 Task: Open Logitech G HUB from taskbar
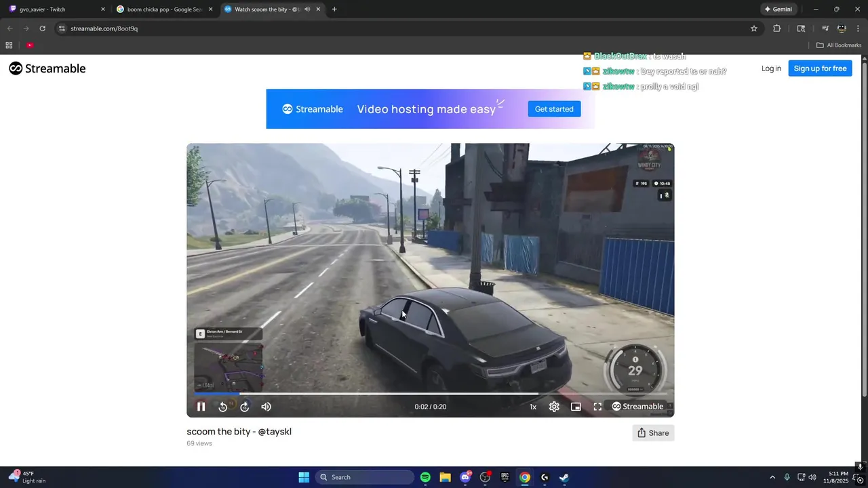tap(545, 477)
